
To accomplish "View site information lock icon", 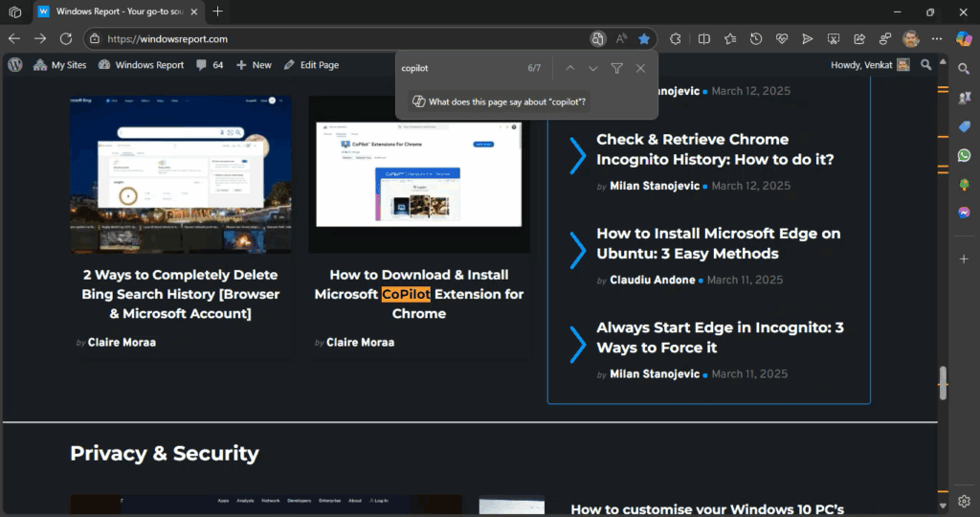I will [x=95, y=38].
